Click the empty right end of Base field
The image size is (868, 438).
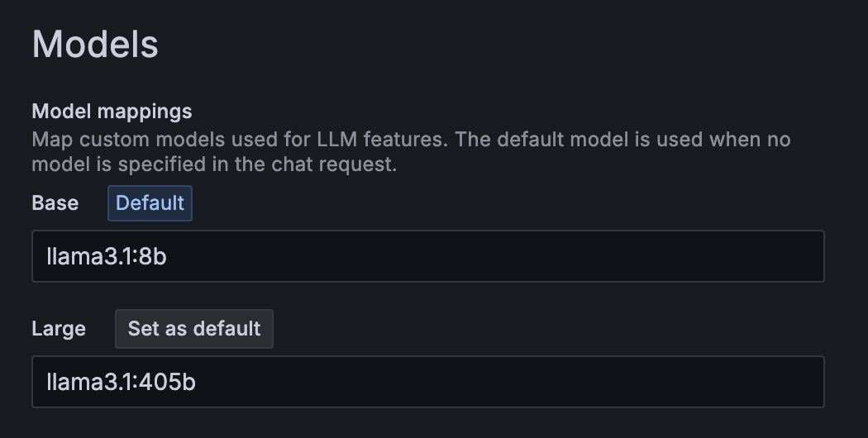point(777,256)
